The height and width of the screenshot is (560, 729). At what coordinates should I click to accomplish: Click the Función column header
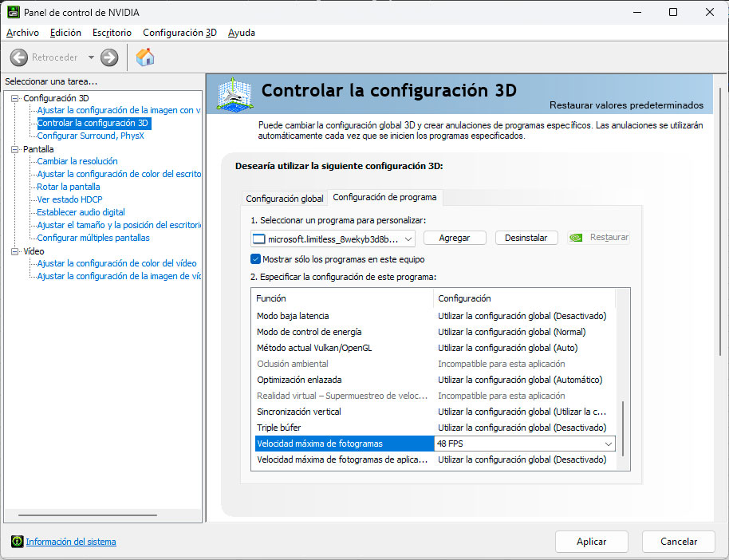point(343,298)
